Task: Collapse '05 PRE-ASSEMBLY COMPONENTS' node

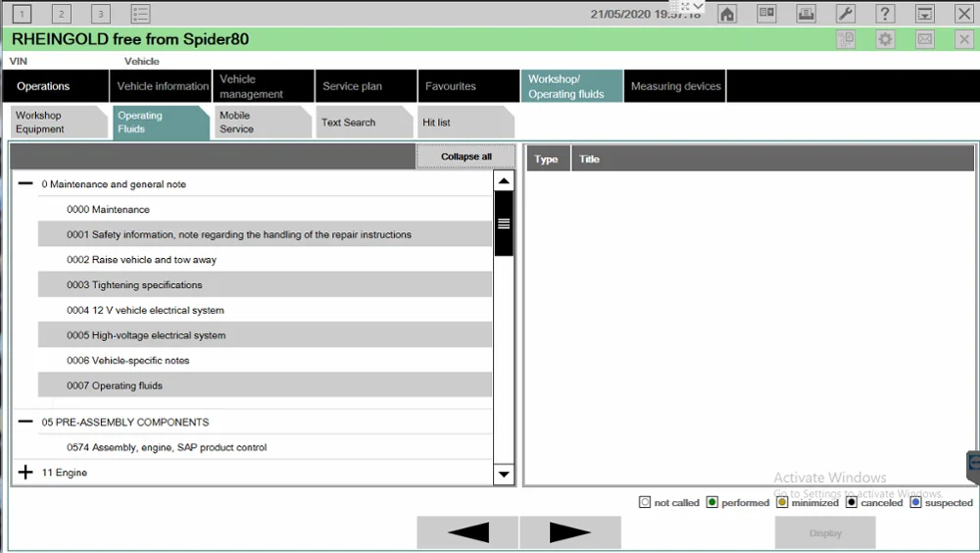Action: click(25, 422)
